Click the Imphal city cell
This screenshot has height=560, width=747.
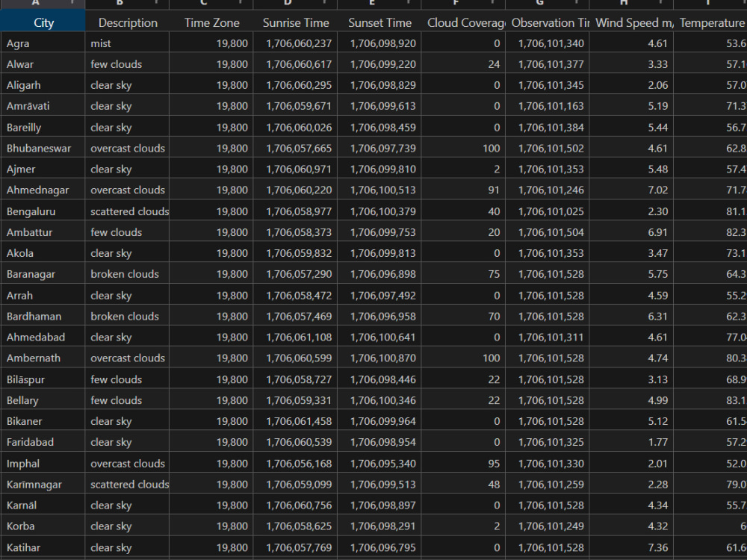pos(43,464)
